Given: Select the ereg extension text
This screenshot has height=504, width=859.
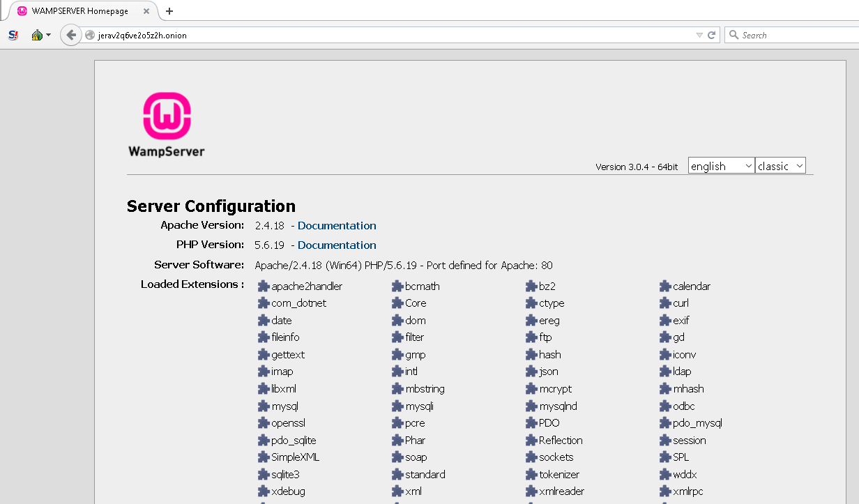Looking at the screenshot, I should point(549,321).
